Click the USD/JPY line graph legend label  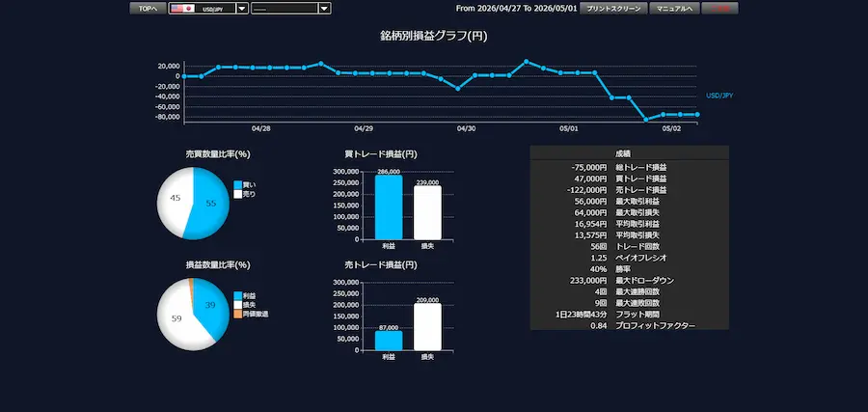coord(719,96)
